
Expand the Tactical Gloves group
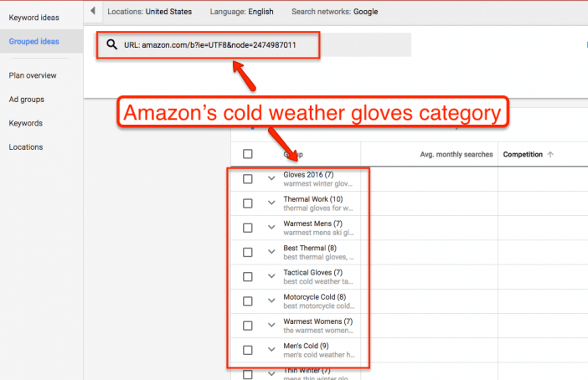click(271, 276)
